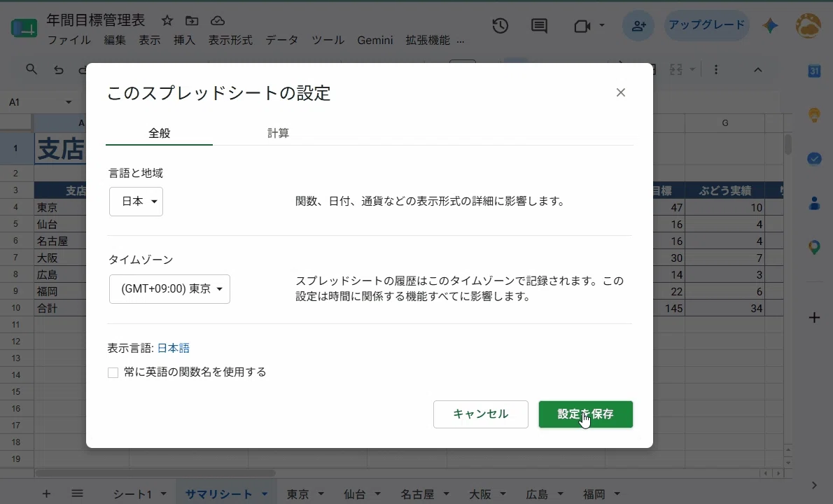Switch to the 大阪 sheet tab

pos(480,494)
